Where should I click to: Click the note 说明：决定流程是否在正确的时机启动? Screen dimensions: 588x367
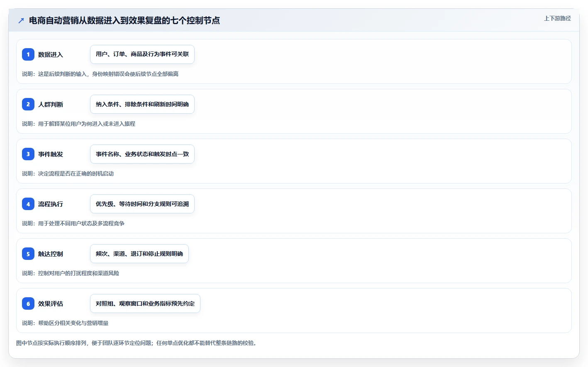click(68, 174)
